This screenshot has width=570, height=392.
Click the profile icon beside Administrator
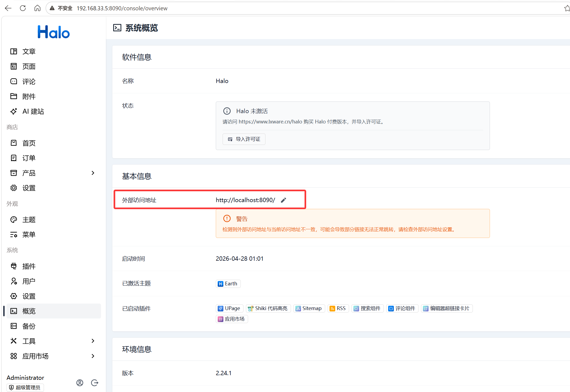point(80,383)
